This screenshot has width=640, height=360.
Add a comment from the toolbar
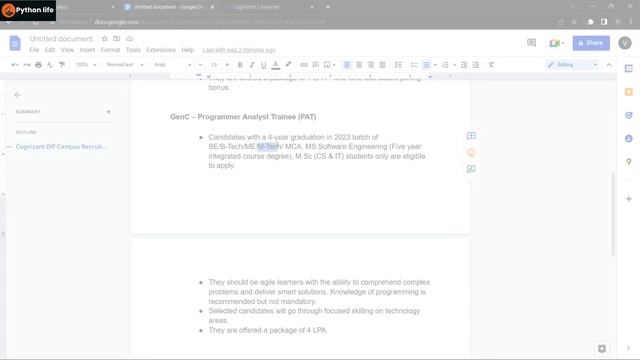coord(316,65)
